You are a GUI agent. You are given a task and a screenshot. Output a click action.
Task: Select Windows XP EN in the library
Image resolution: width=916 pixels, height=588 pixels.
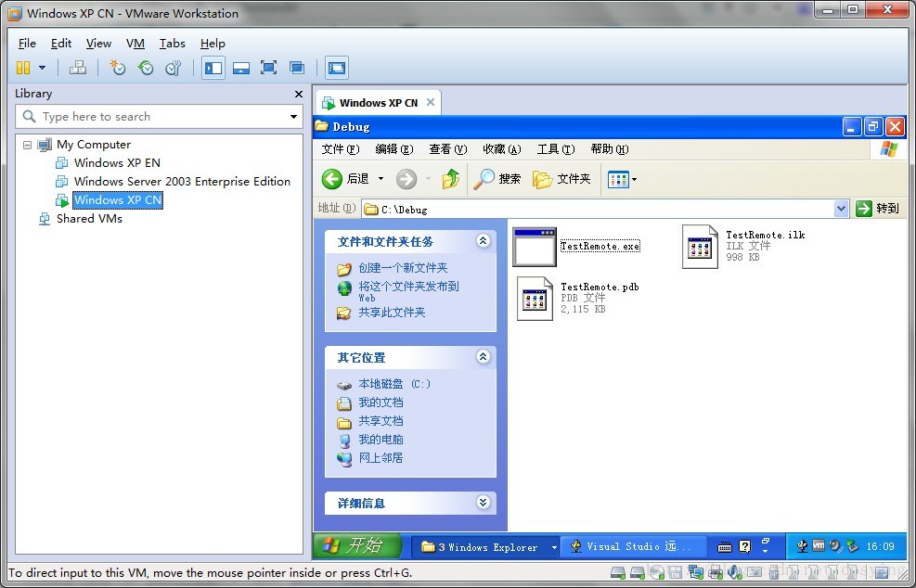tap(117, 163)
